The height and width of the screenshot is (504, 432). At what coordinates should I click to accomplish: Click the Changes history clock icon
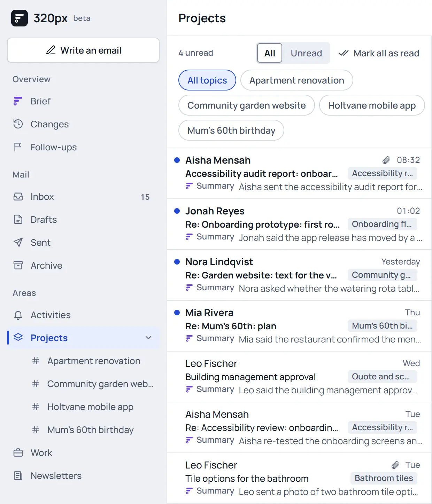[18, 124]
